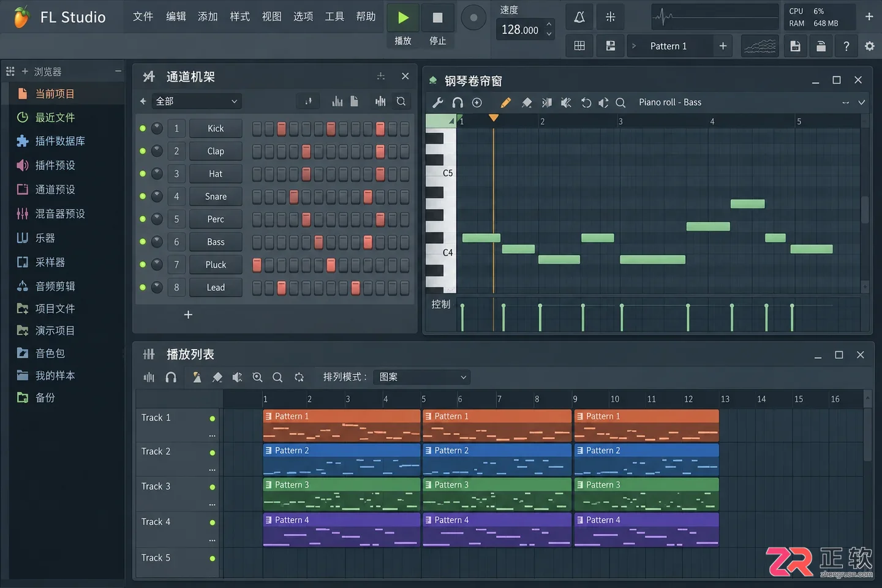The width and height of the screenshot is (882, 588).
Task: Click the Kick channel button
Action: (216, 129)
